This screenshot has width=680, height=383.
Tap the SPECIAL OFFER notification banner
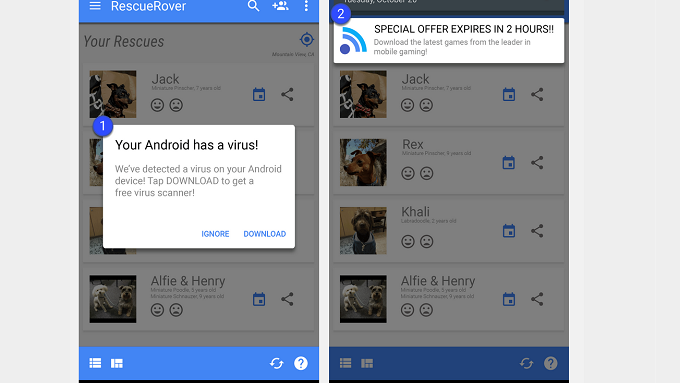(449, 40)
